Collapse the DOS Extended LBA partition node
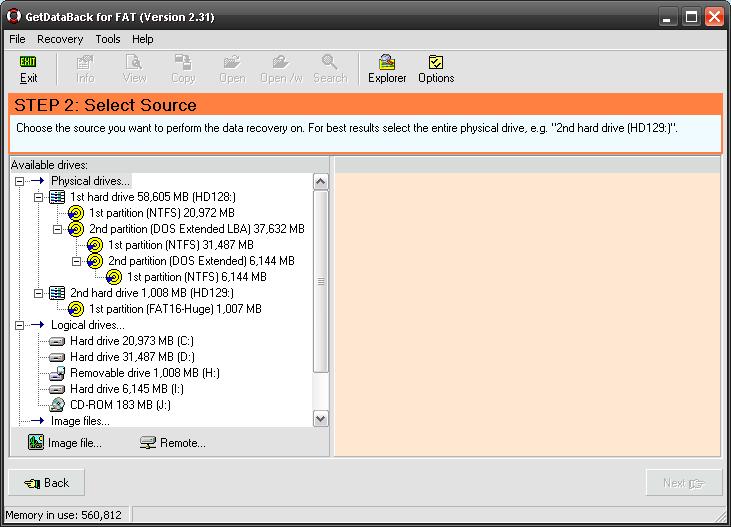Image resolution: width=731 pixels, height=527 pixels. point(57,229)
